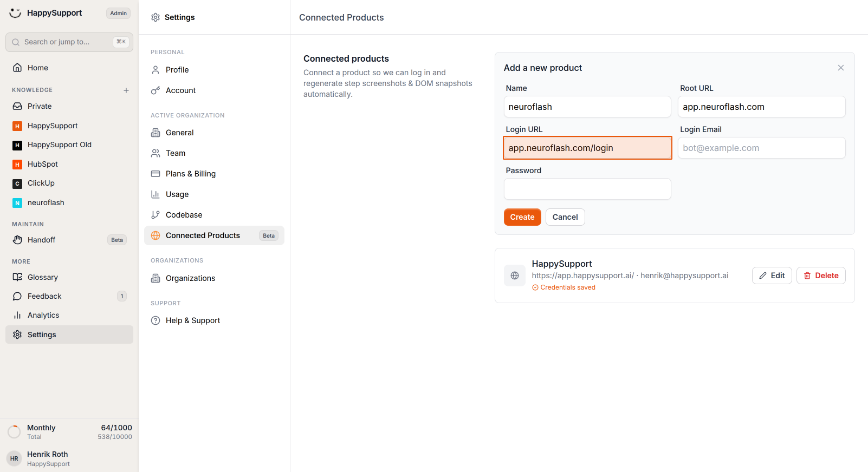Open Analytics in the sidebar

pos(69,315)
